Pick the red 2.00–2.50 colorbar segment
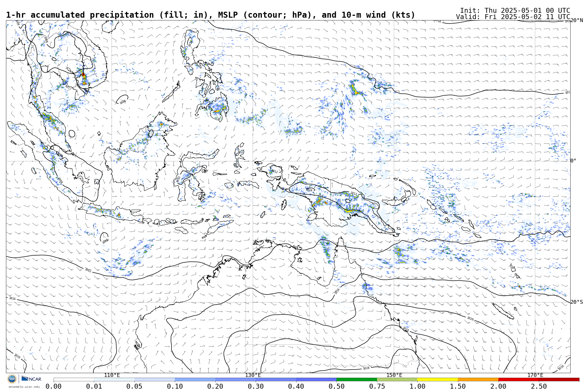Screen dimensions: 588x390 (519, 379)
